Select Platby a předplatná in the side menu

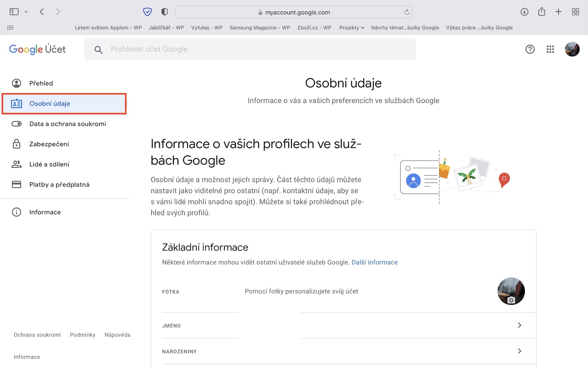(64, 184)
